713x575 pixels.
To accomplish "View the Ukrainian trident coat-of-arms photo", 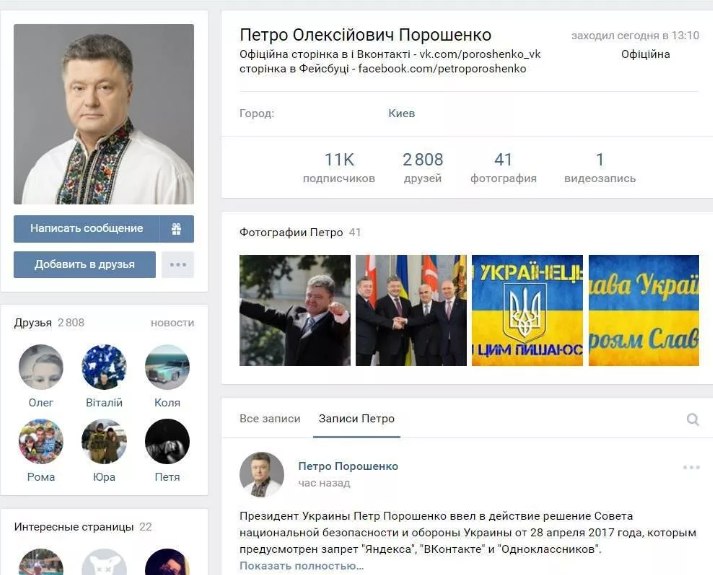I will (x=527, y=310).
